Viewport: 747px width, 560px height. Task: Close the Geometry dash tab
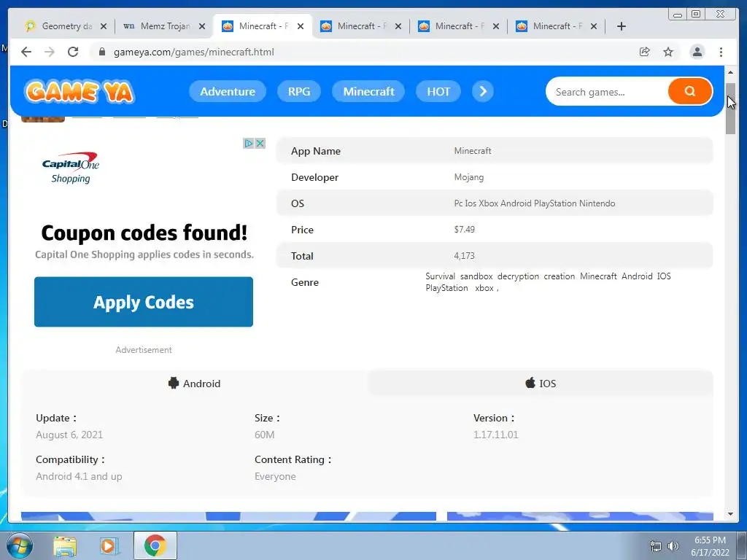click(x=104, y=26)
